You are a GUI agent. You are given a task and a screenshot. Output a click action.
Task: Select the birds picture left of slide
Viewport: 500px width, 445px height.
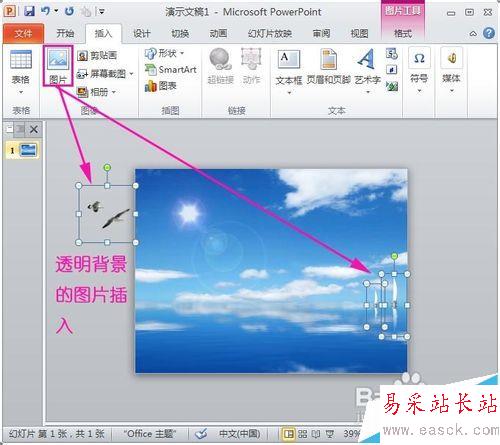(107, 214)
